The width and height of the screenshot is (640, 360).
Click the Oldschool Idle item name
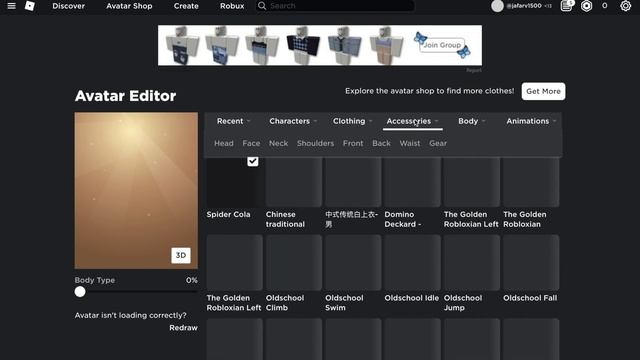pyautogui.click(x=411, y=298)
